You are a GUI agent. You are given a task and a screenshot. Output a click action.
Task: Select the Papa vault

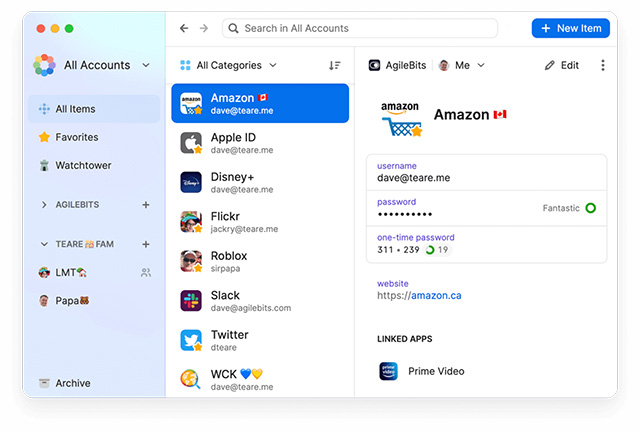[x=94, y=300]
